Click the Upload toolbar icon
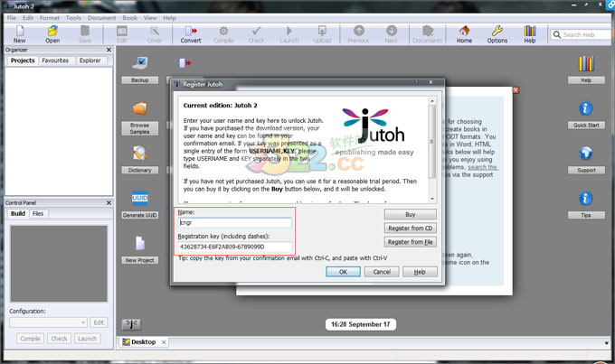The height and width of the screenshot is (364, 615). pyautogui.click(x=322, y=34)
